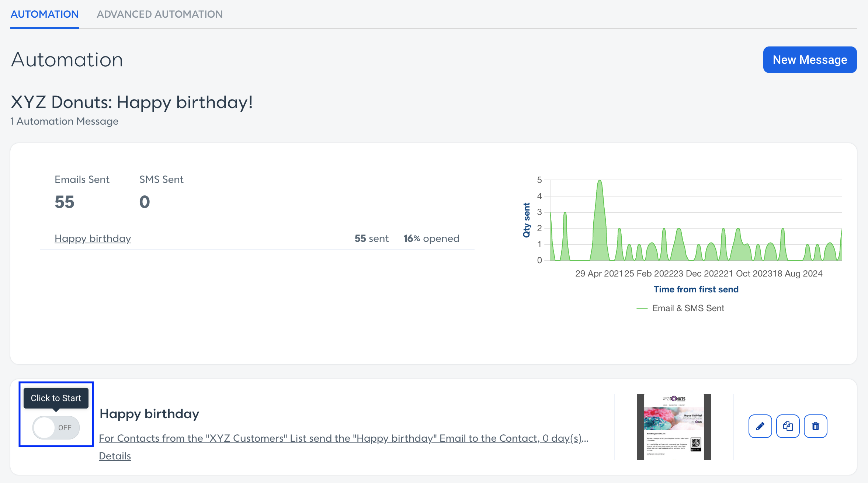Image resolution: width=868 pixels, height=483 pixels.
Task: Click the Email & SMS Sent legend entry
Action: tap(680, 308)
